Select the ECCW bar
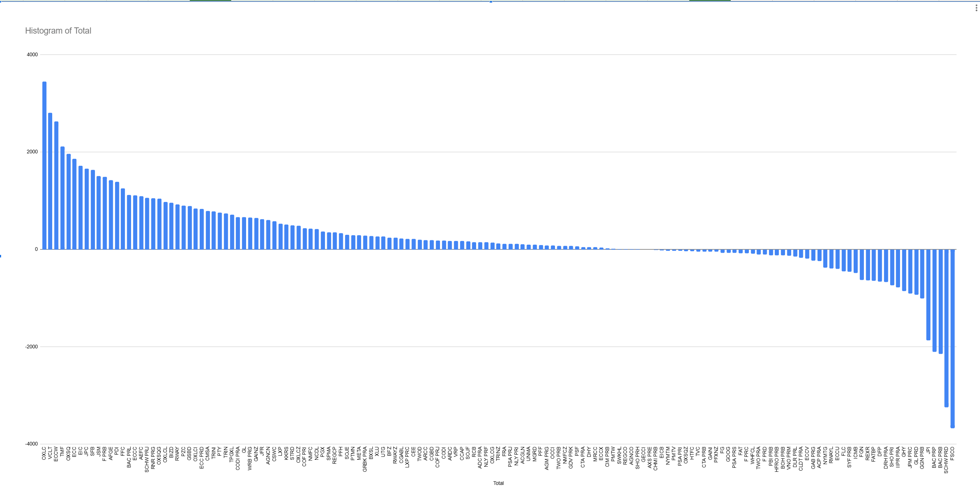980x501 pixels. click(56, 186)
